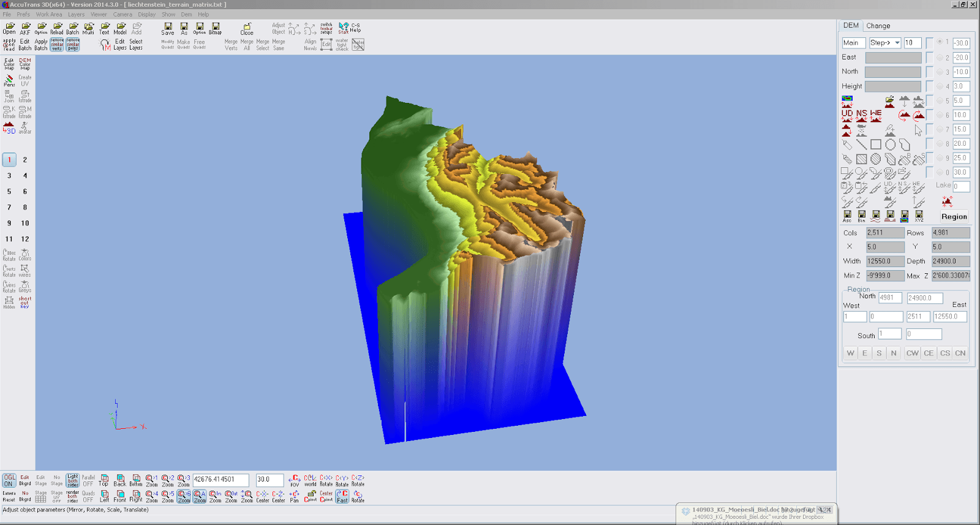This screenshot has height=525, width=980.
Task: Select the Front view icon
Action: (x=119, y=496)
